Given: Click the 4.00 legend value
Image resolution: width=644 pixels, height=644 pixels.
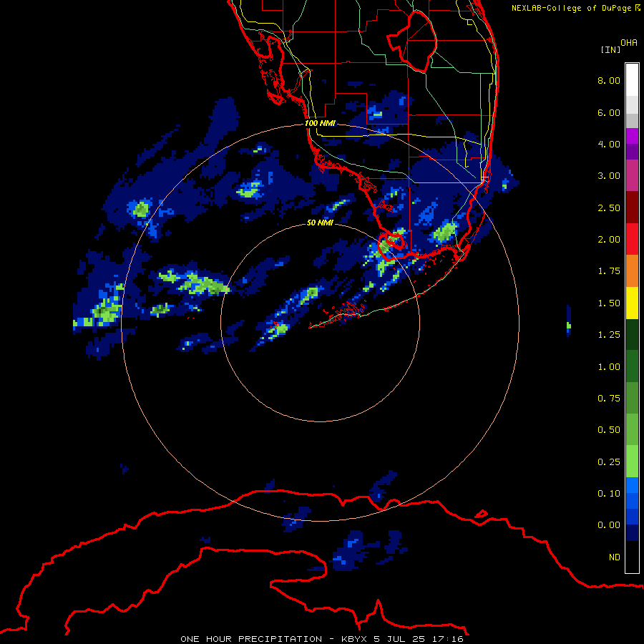Looking at the screenshot, I should point(609,144).
